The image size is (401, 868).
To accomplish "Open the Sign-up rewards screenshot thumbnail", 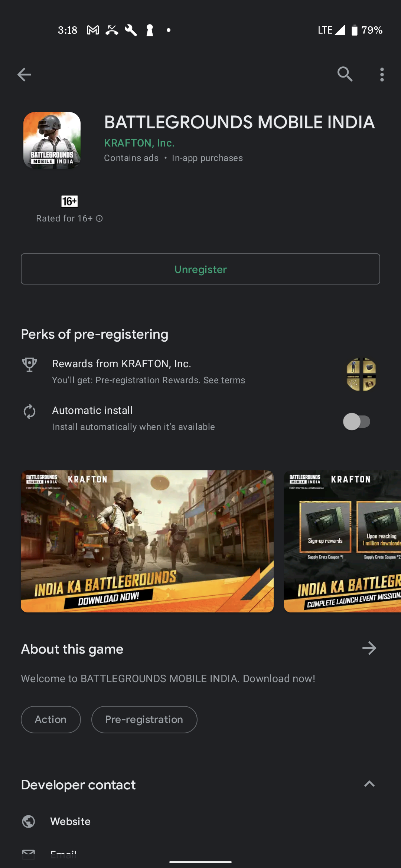I will pos(342,541).
